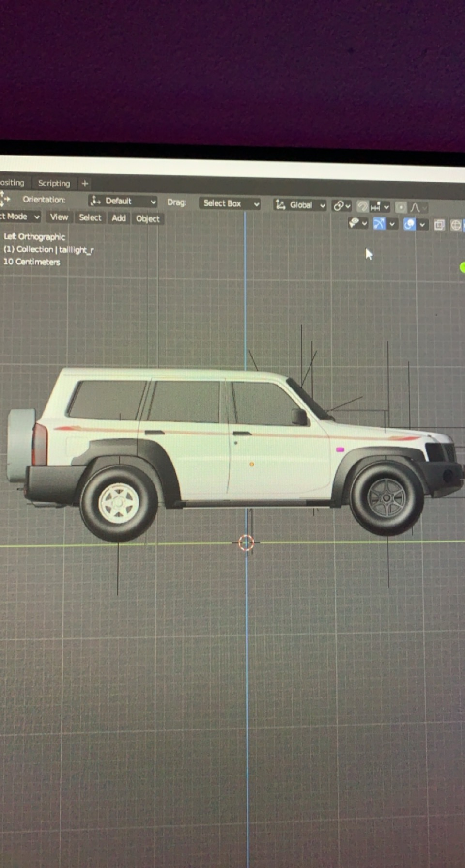Image resolution: width=465 pixels, height=868 pixels.
Task: Click the Move tool icon beside Orientation
Action: [x=5, y=199]
